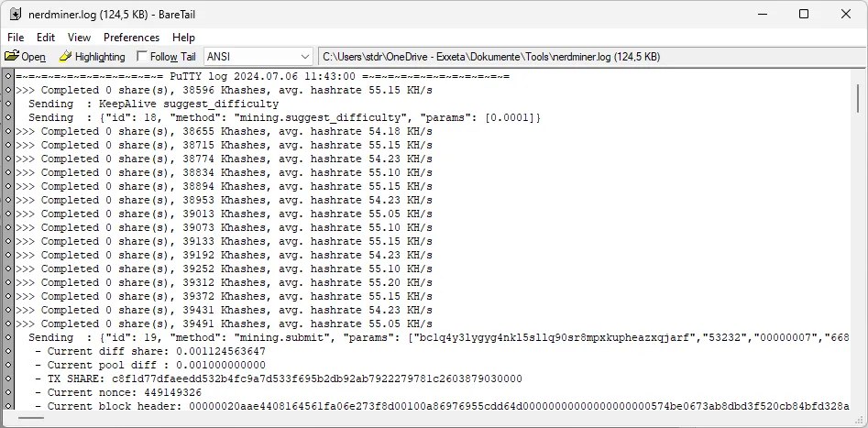Image resolution: width=868 pixels, height=428 pixels.
Task: Click the Open folder icon in toolbar
Action: [x=12, y=57]
